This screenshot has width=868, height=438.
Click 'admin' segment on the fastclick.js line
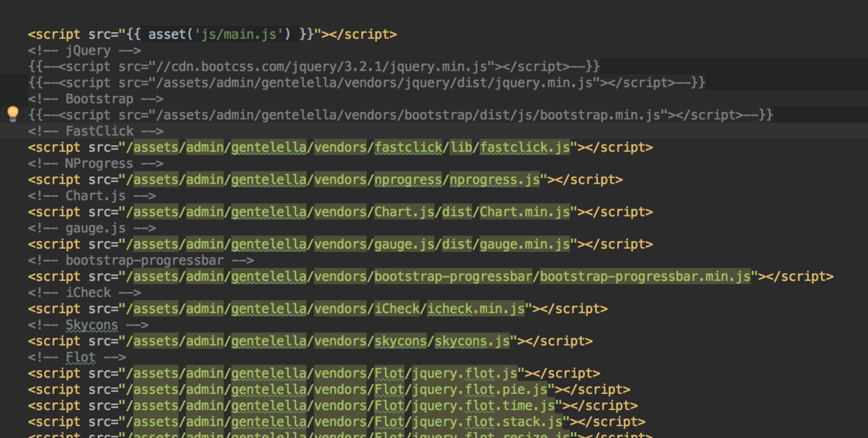click(204, 147)
